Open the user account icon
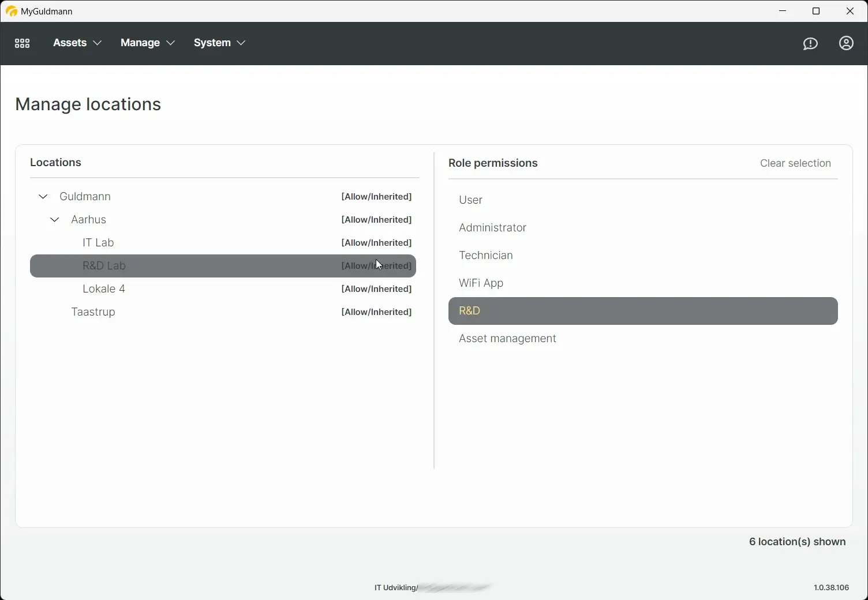Image resolution: width=868 pixels, height=600 pixels. pyautogui.click(x=846, y=43)
